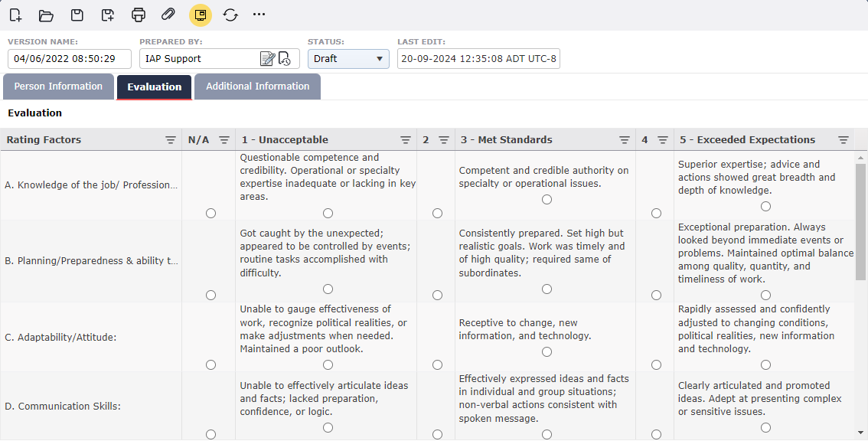The image size is (868, 441).
Task: Switch to the Additional Information tab
Action: point(257,87)
